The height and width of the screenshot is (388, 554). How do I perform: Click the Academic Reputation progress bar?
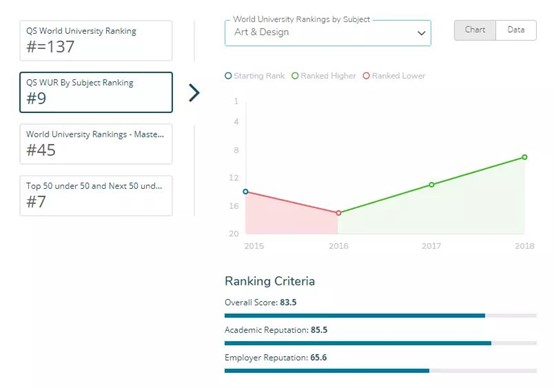tap(381, 343)
